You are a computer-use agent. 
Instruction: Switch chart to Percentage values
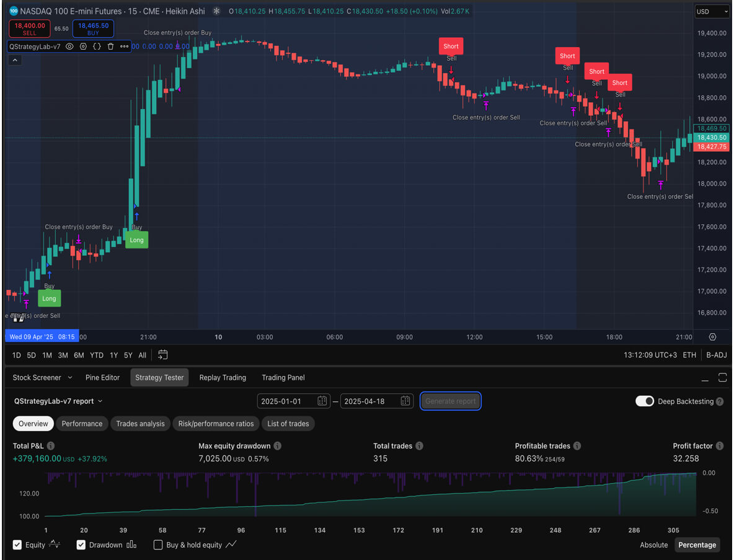tap(697, 545)
